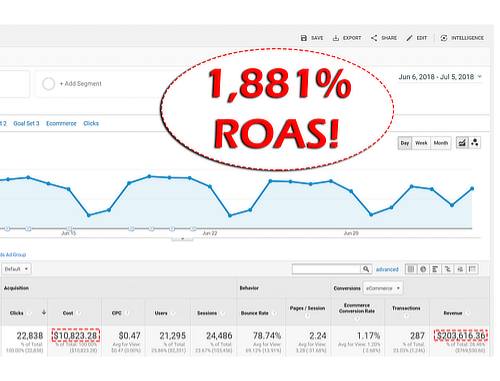Click the last data point on line chart
The height and width of the screenshot is (381, 500).
click(x=472, y=189)
